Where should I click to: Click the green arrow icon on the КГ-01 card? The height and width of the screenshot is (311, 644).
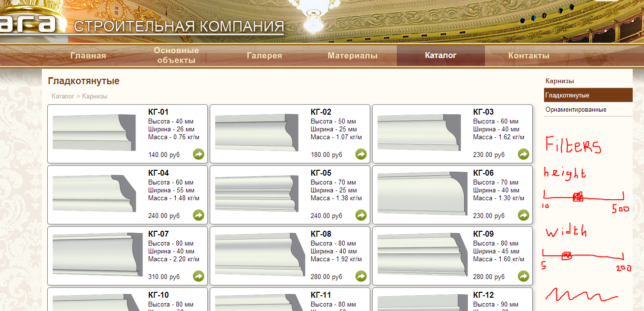(198, 154)
